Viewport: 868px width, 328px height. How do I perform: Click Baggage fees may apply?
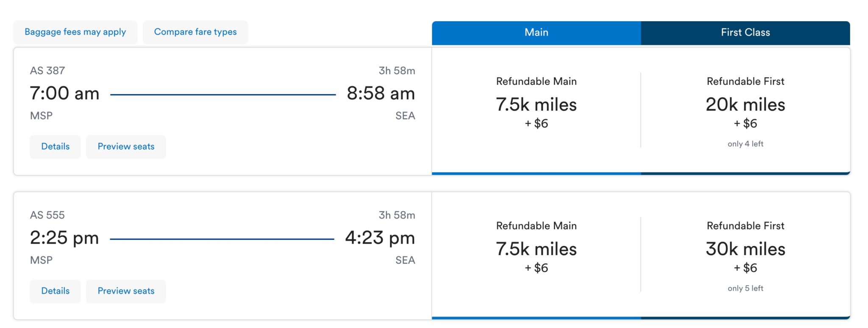tap(75, 32)
